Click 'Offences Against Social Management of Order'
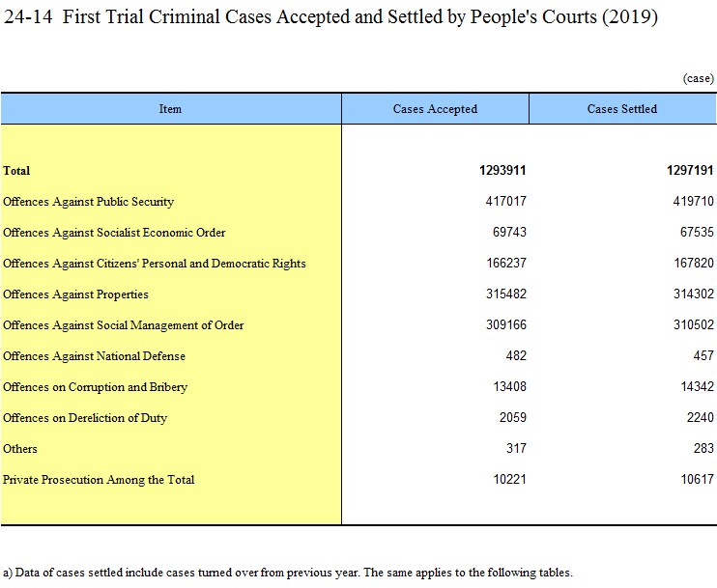Image resolution: width=717 pixels, height=588 pixels. click(123, 325)
